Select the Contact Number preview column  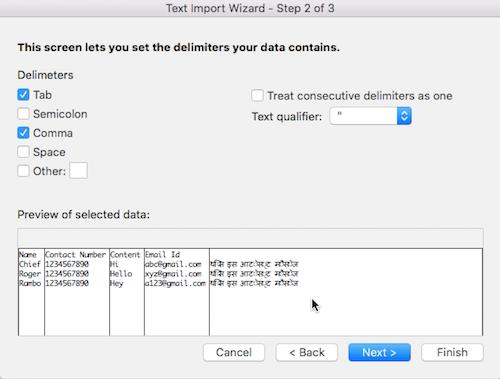[77, 292]
